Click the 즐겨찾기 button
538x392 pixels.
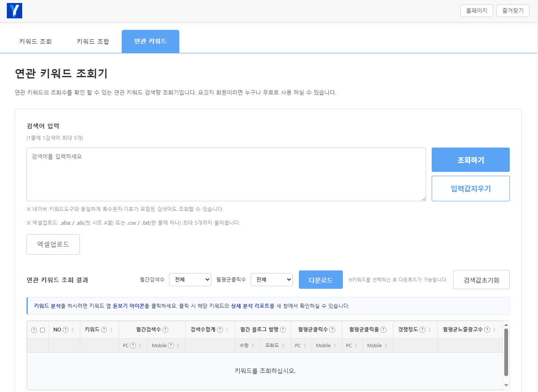pos(513,11)
